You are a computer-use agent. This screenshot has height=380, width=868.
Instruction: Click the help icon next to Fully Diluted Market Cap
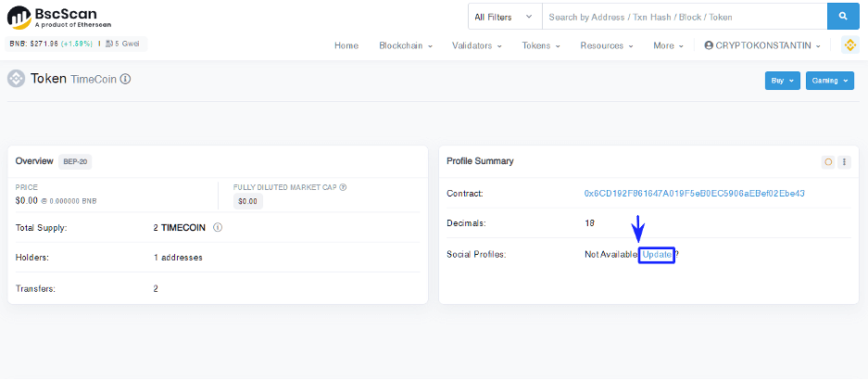point(343,187)
